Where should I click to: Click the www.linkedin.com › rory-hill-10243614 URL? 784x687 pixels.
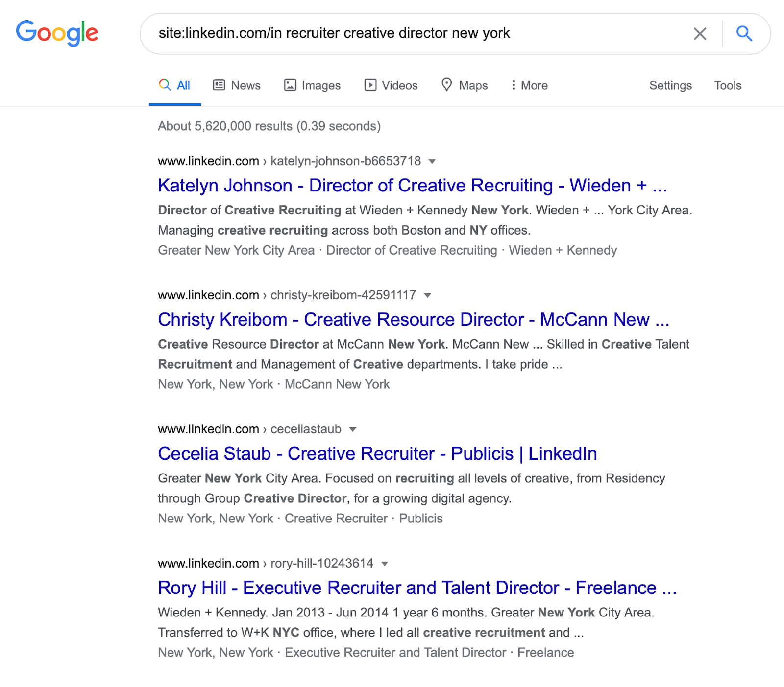[x=266, y=564]
